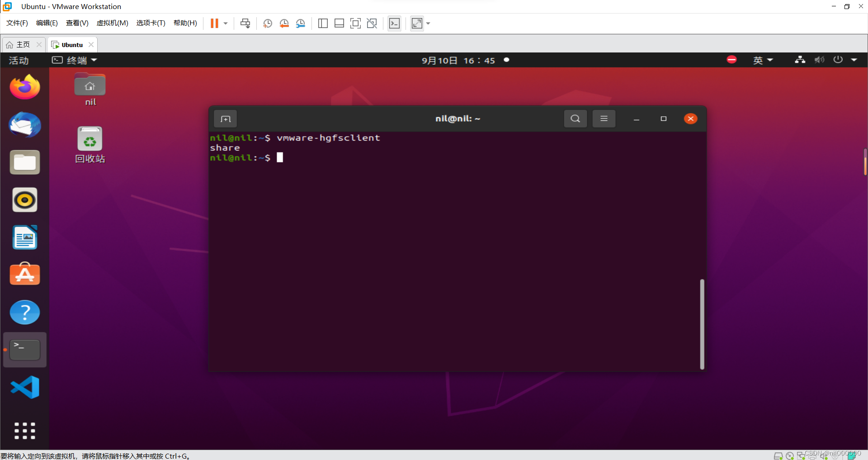Expand the 终端 app menu
868x460 pixels.
tap(74, 60)
